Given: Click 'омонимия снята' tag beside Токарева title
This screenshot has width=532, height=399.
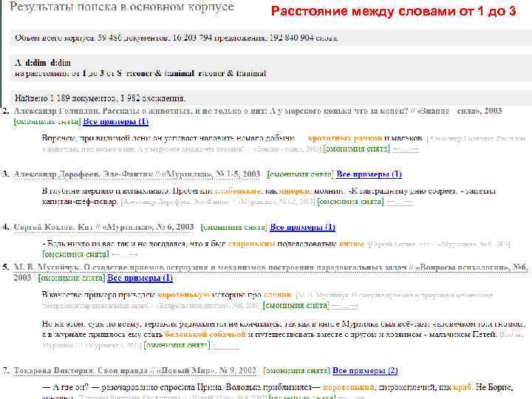Looking at the screenshot, I should pyautogui.click(x=296, y=370).
